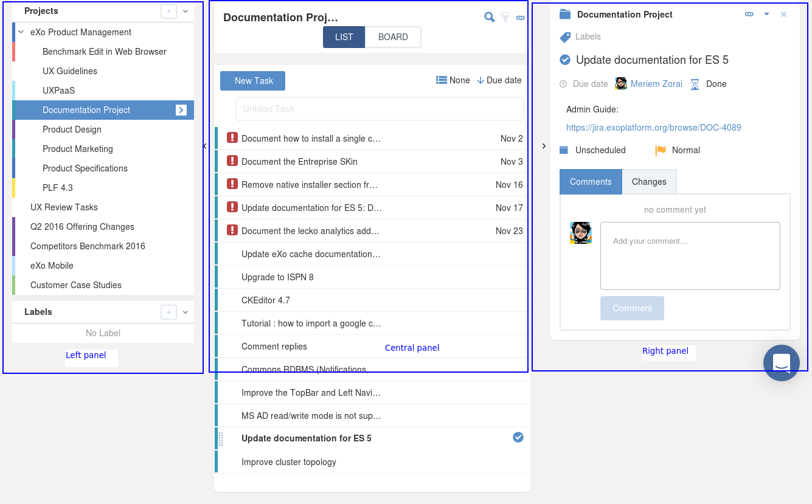Copy task link in the detail panel
Screen dimensions: 812x504
click(x=749, y=14)
